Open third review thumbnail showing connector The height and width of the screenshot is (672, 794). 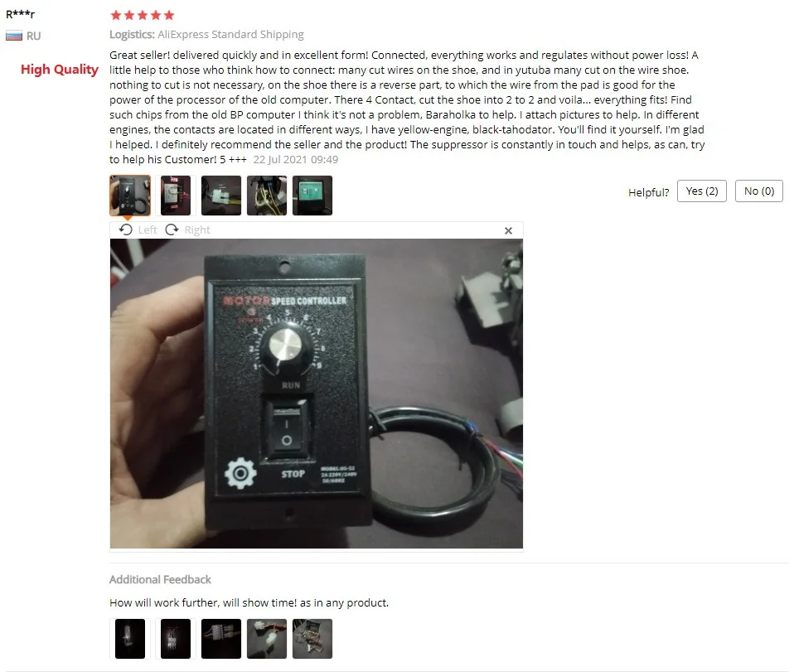pyautogui.click(x=221, y=196)
